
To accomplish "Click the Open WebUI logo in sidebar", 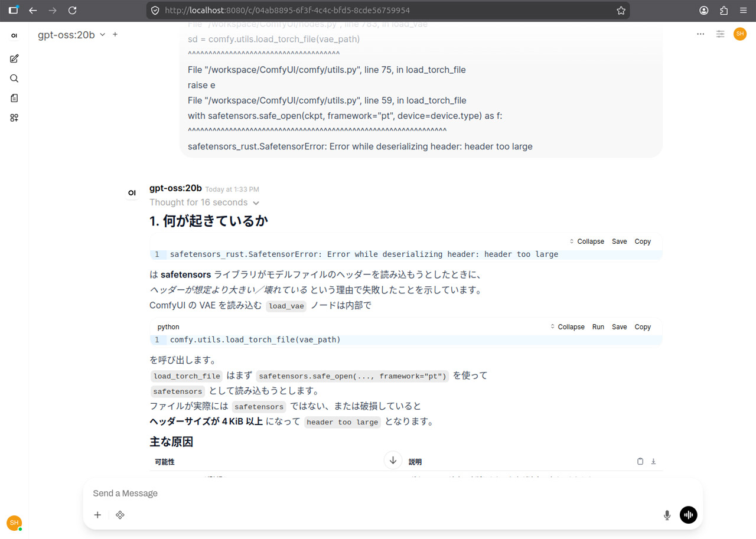I will 14,35.
